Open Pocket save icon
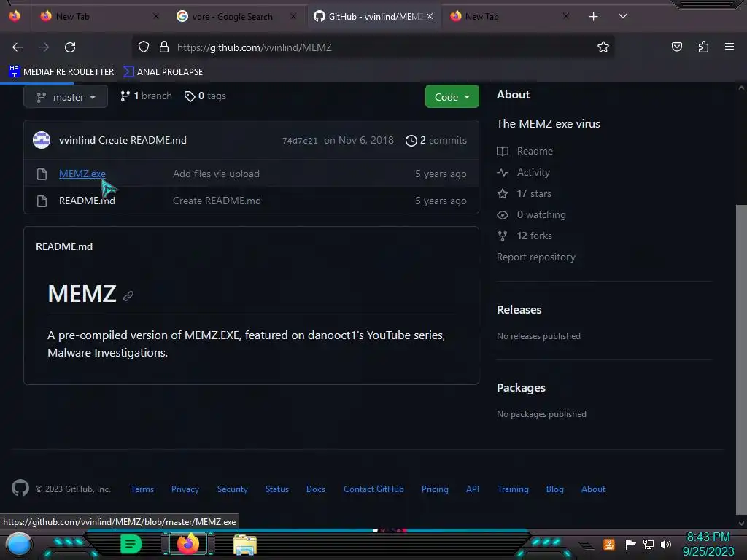This screenshot has height=560, width=747. click(x=676, y=47)
